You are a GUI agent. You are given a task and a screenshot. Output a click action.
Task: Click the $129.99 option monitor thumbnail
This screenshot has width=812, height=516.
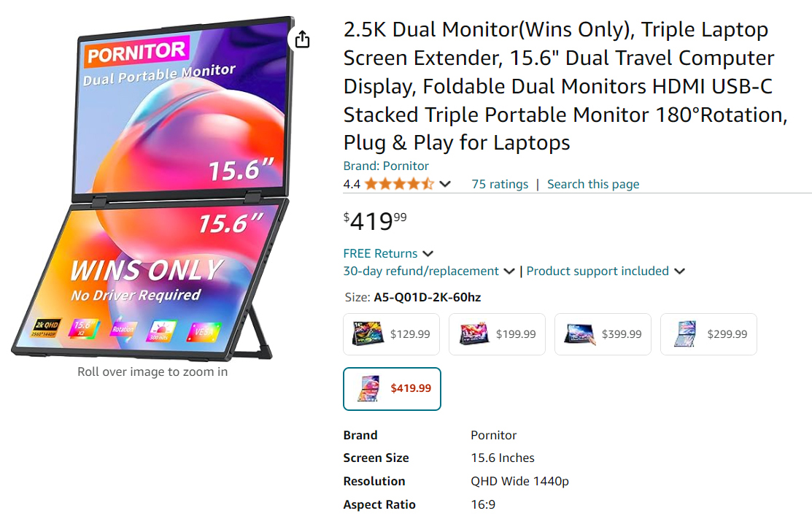coord(367,334)
